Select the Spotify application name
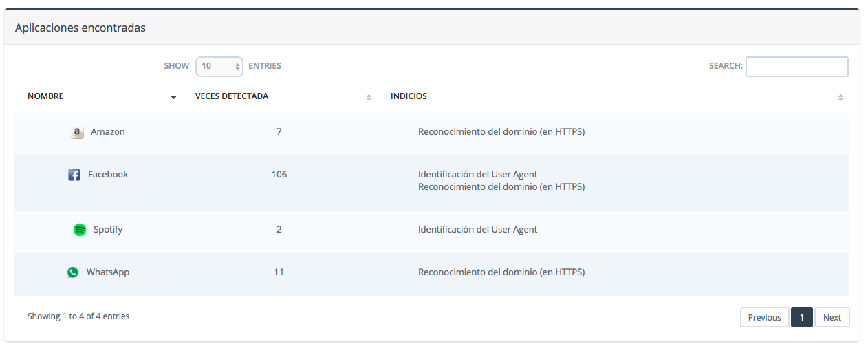Image resolution: width=868 pixels, height=355 pixels. (x=108, y=229)
